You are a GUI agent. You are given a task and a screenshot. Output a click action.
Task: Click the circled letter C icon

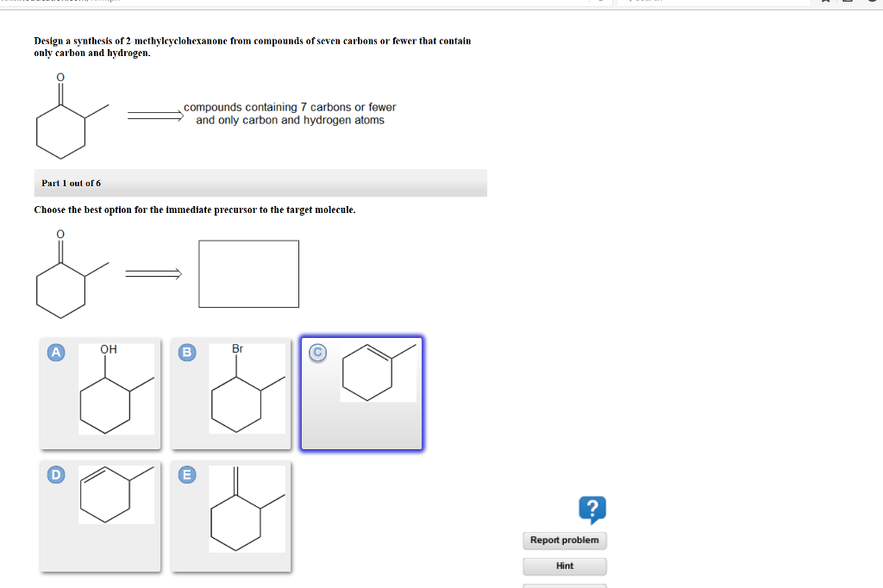[x=318, y=352]
